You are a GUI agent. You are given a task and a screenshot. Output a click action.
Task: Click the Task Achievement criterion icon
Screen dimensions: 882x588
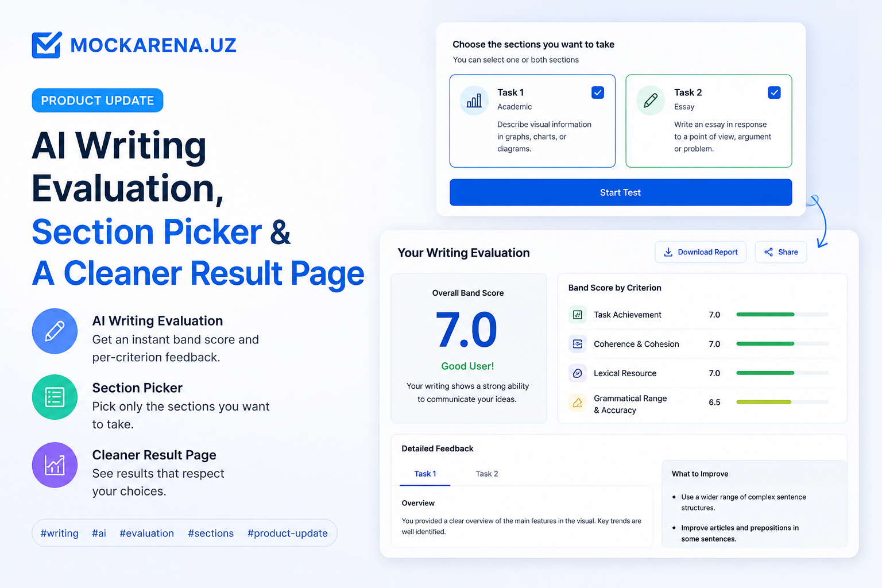[x=578, y=315]
